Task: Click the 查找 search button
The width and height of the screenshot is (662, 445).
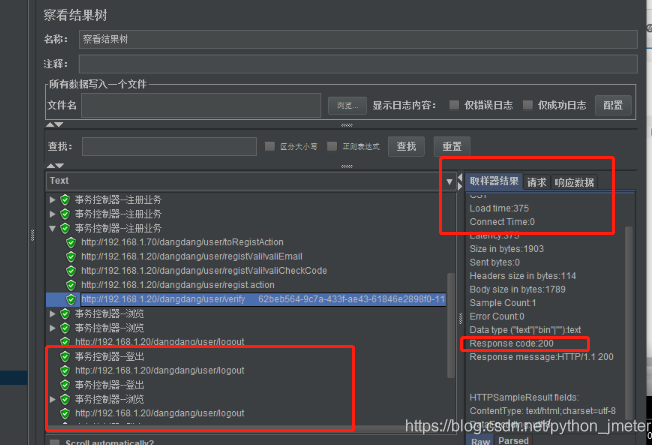Action: pyautogui.click(x=406, y=147)
